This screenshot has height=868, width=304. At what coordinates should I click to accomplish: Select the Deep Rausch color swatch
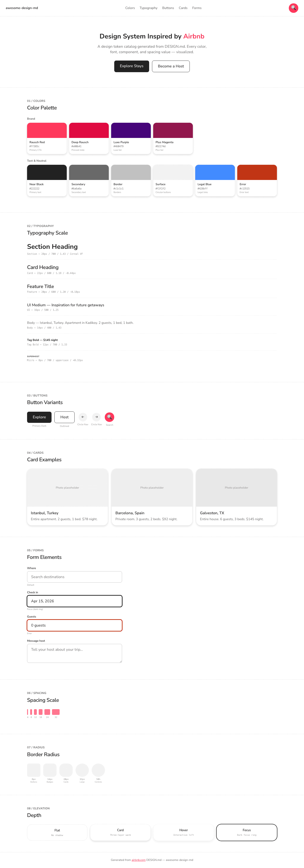pos(89,138)
